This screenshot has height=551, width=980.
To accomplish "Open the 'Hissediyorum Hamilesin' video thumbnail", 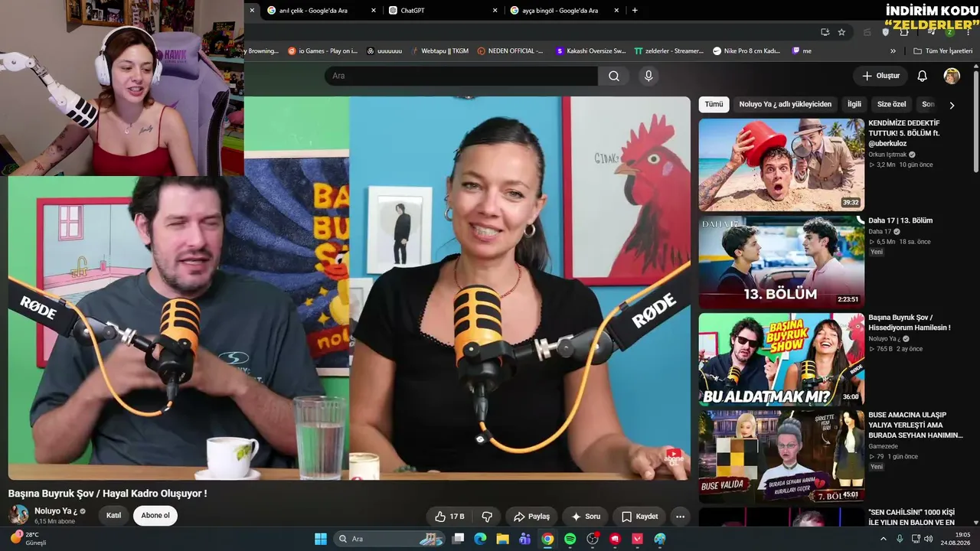I will point(781,359).
